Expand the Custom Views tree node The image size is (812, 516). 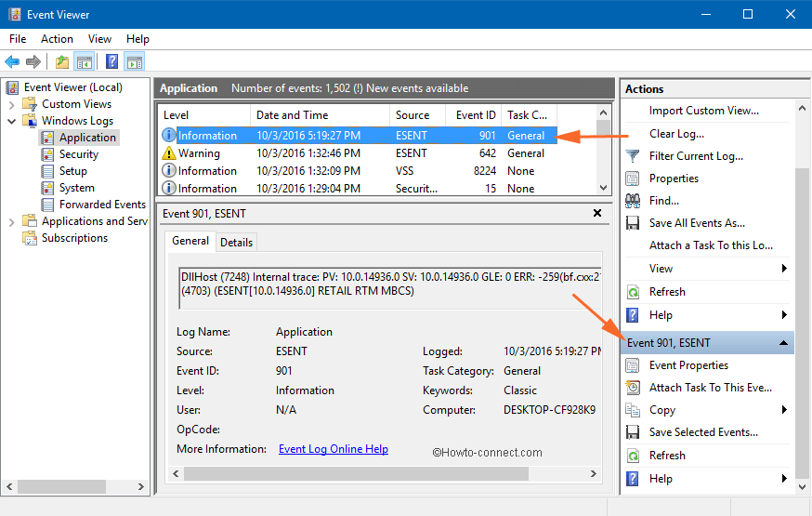(x=11, y=105)
